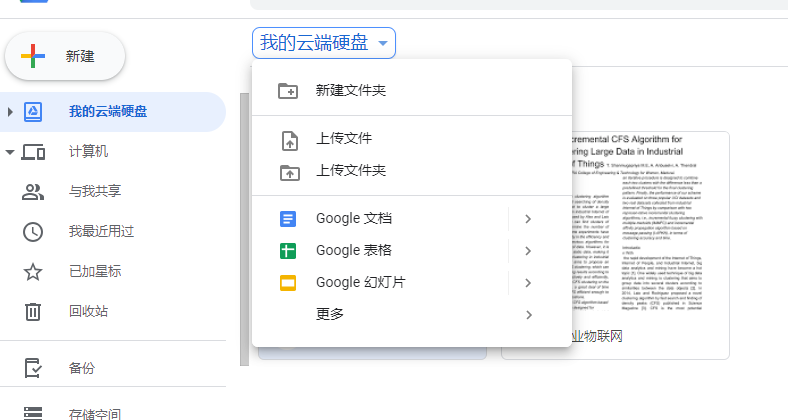This screenshot has width=788, height=420.
Task: Expand Google 幻灯片 submenu arrow
Action: coord(528,283)
